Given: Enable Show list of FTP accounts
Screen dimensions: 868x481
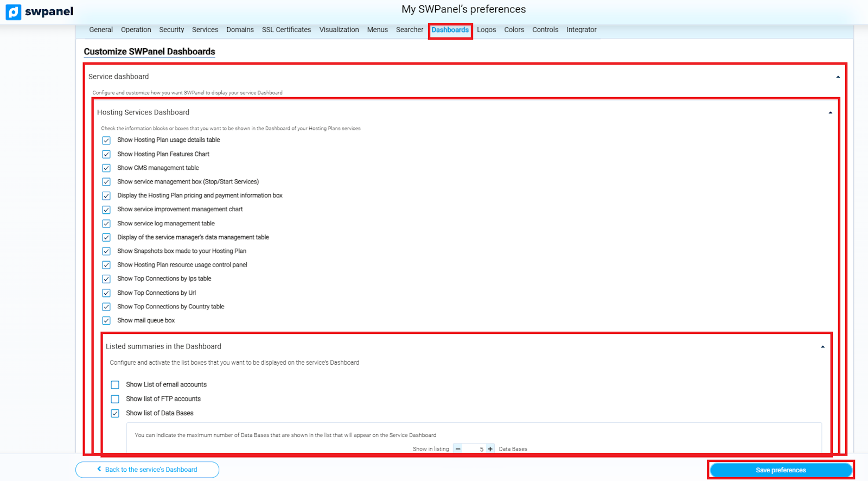Looking at the screenshot, I should (115, 399).
